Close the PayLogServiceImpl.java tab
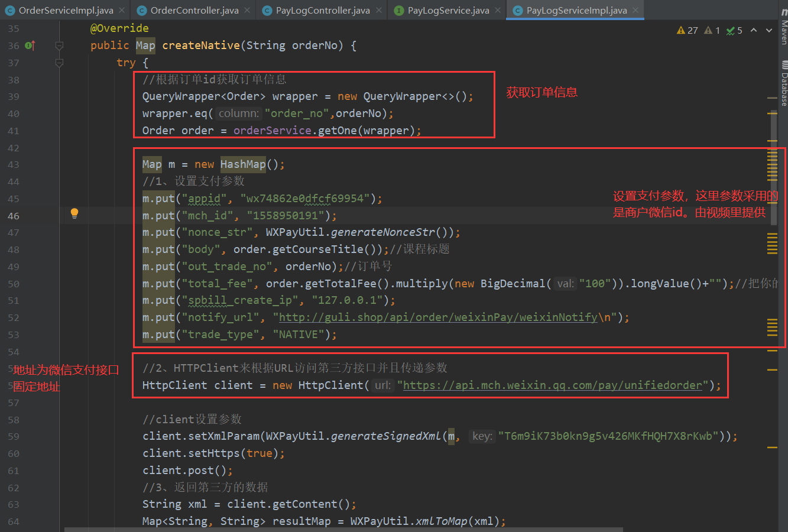788x532 pixels. click(x=635, y=10)
